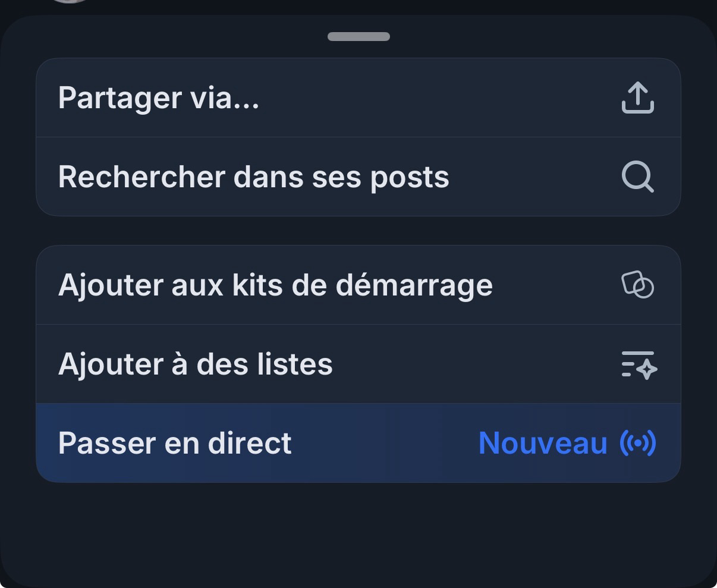
Task: Click the gap between the two option groups
Action: pos(358,231)
